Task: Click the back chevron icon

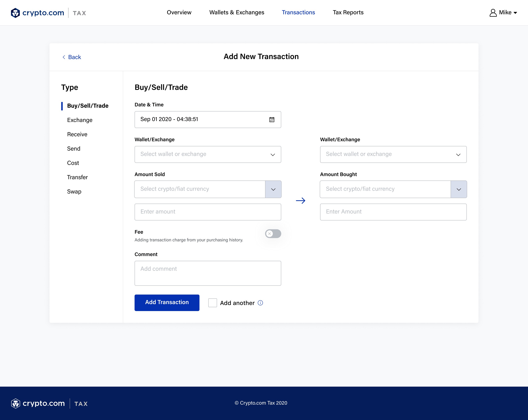Action: click(x=64, y=57)
